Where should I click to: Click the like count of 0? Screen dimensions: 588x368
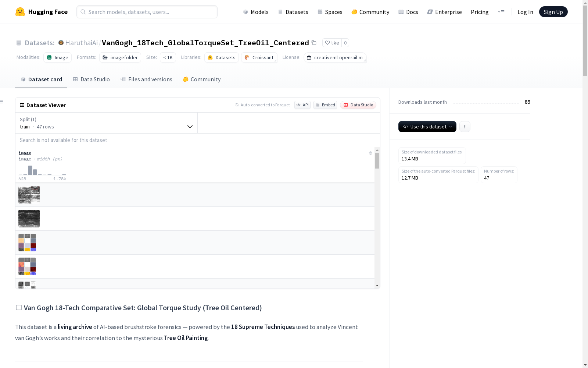click(345, 43)
